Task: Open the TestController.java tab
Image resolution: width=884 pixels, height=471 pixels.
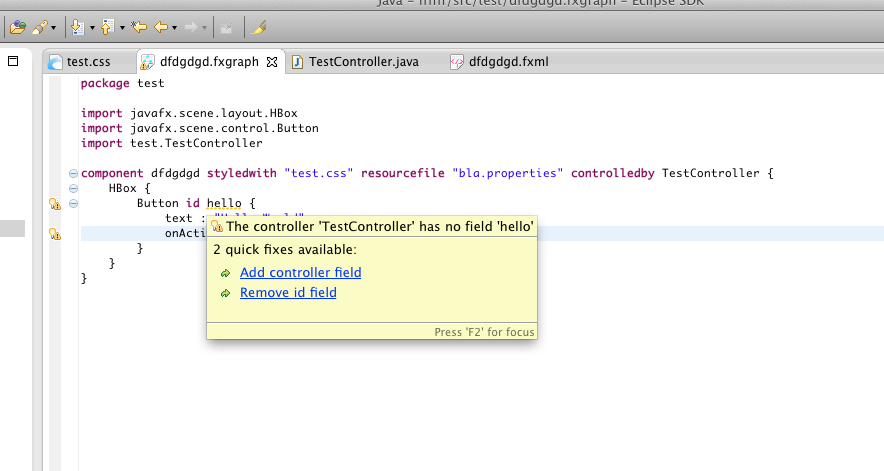Action: click(x=363, y=62)
